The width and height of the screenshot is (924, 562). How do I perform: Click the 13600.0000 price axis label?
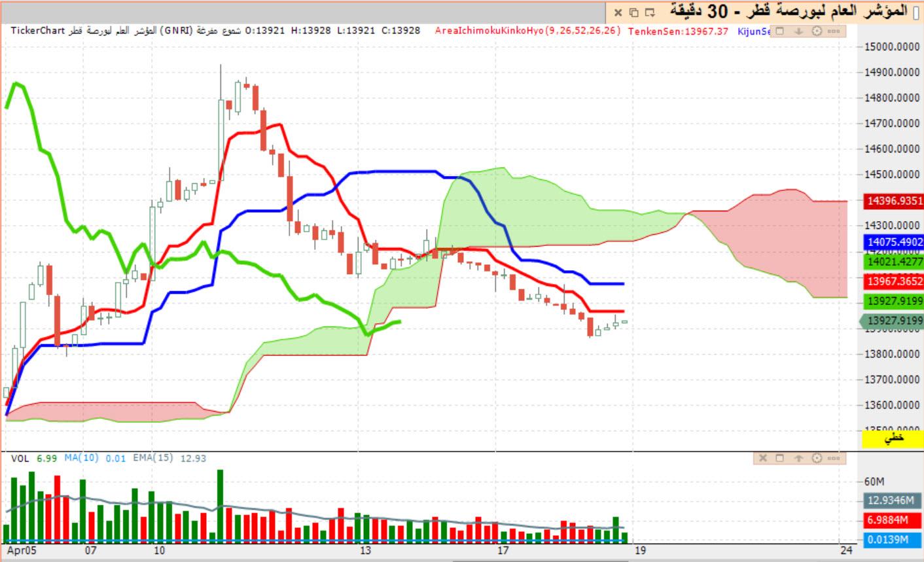[x=893, y=405]
